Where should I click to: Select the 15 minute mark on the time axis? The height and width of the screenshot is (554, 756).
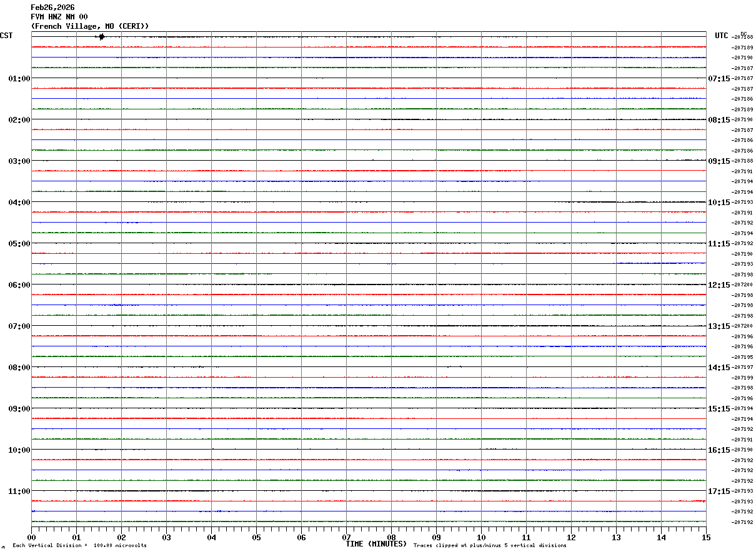coord(706,537)
